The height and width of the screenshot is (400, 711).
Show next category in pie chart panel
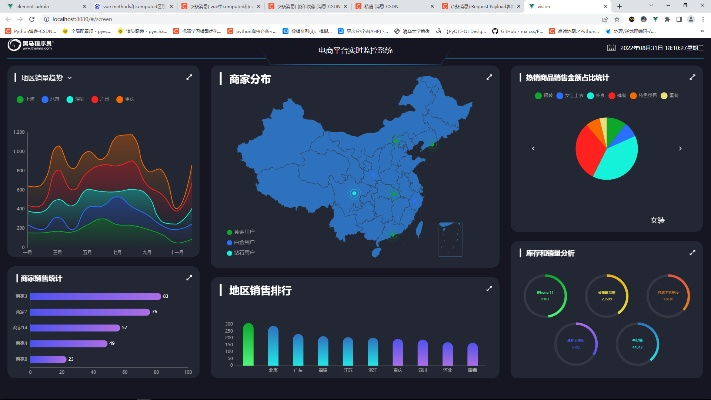coord(680,148)
